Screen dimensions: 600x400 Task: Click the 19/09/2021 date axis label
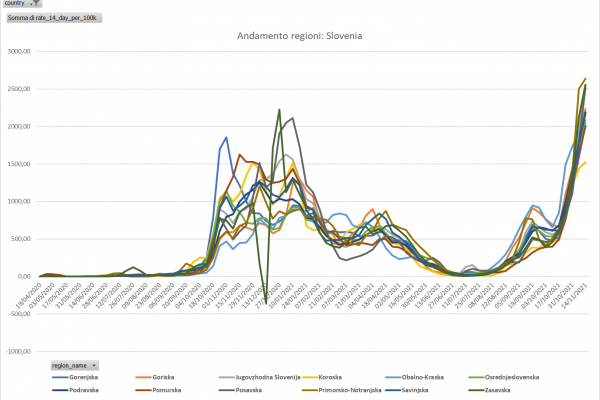520,295
